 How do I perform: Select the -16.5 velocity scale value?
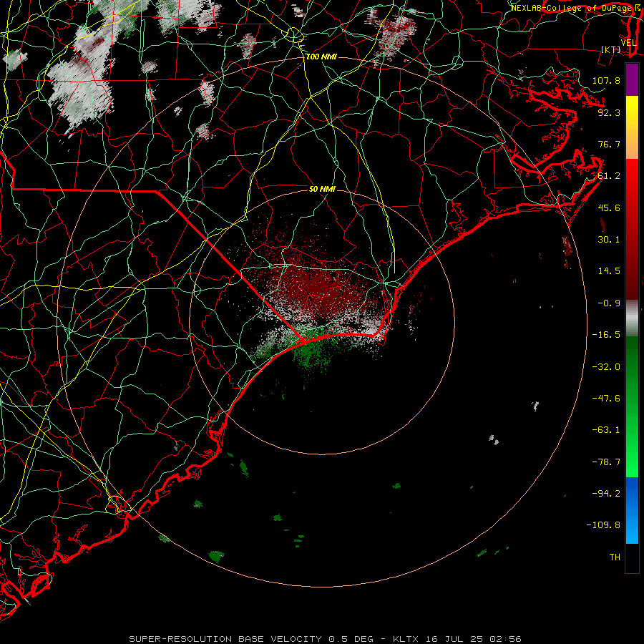[606, 335]
